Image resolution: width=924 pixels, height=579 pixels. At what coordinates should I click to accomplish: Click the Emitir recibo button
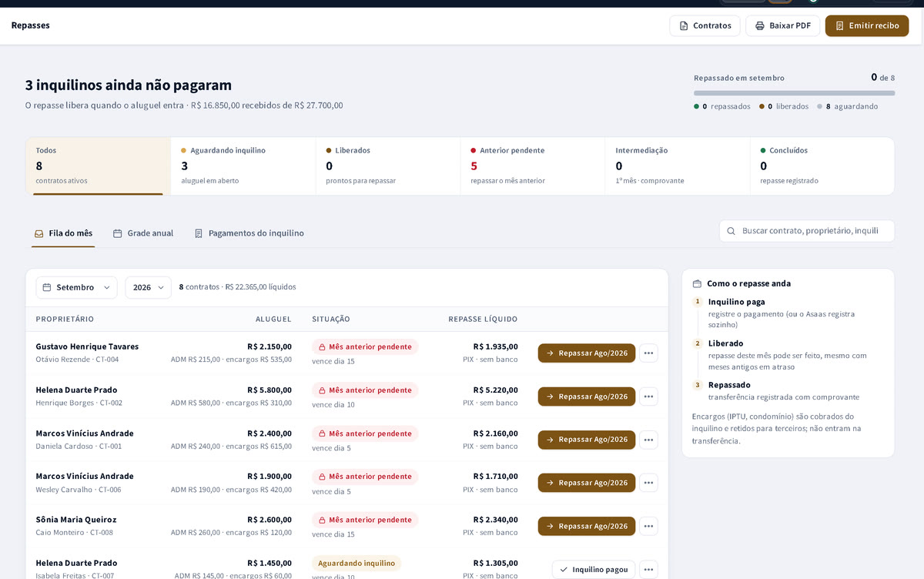pos(867,25)
